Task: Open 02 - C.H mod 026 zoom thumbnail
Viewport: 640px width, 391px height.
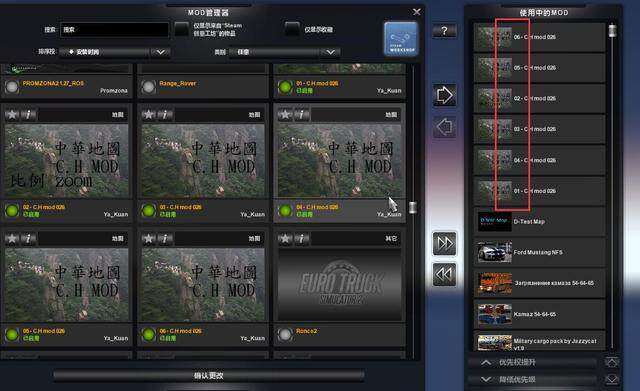Action: click(x=67, y=160)
